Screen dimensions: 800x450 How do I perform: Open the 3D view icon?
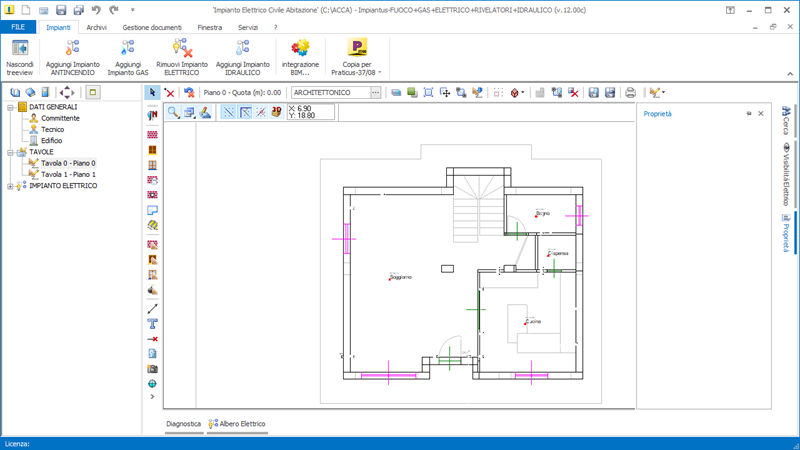[277, 112]
